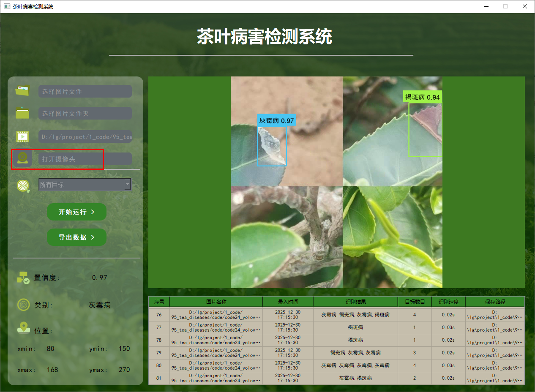Maximize the 茶叶病害检测系统 window

click(x=505, y=6)
